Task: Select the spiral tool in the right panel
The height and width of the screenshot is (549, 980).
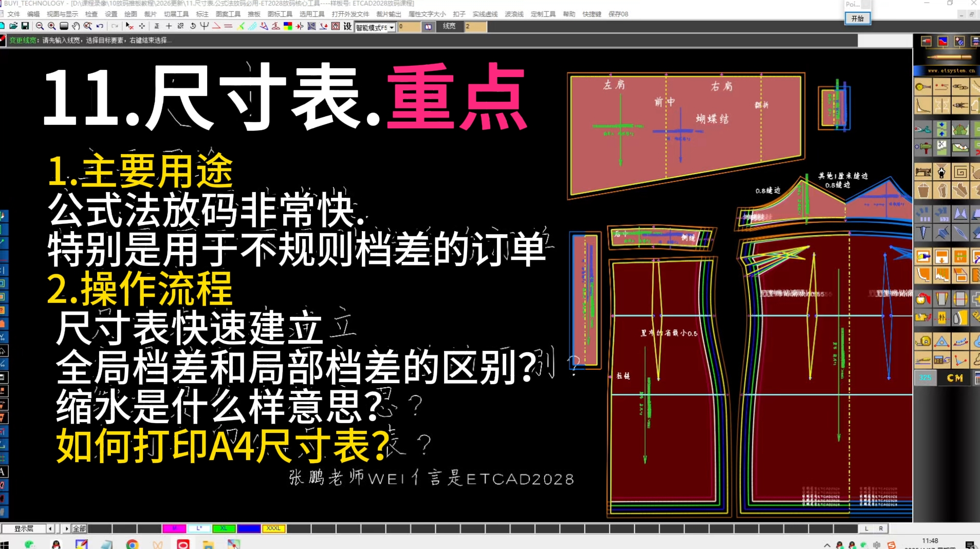Action: pos(960,171)
